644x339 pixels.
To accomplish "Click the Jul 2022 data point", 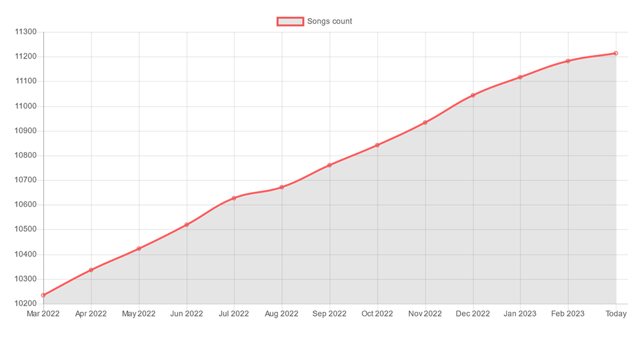I will 234,198.
